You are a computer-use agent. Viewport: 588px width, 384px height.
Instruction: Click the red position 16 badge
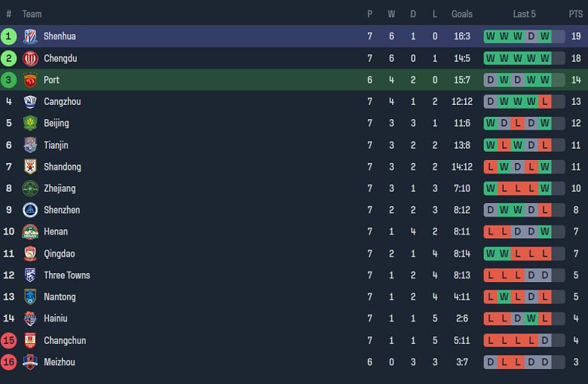click(9, 362)
